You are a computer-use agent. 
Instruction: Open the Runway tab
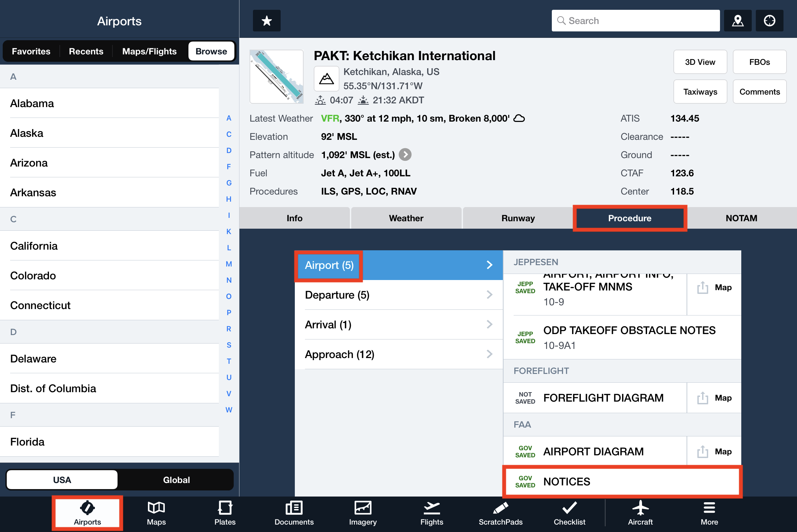point(518,218)
